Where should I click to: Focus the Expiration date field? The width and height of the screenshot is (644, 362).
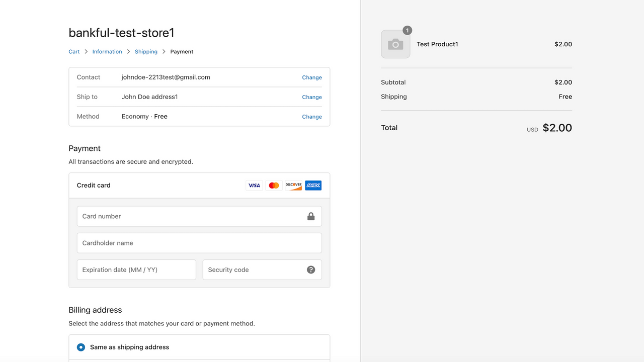coord(136,269)
